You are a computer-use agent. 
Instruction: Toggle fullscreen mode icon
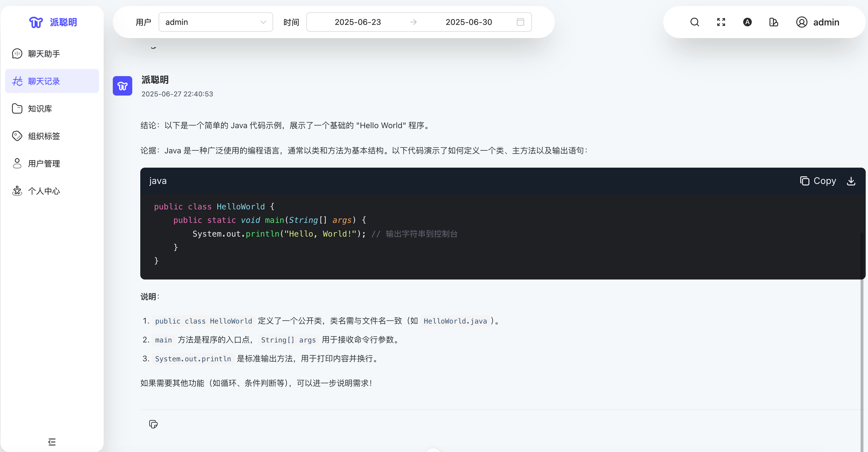click(721, 22)
